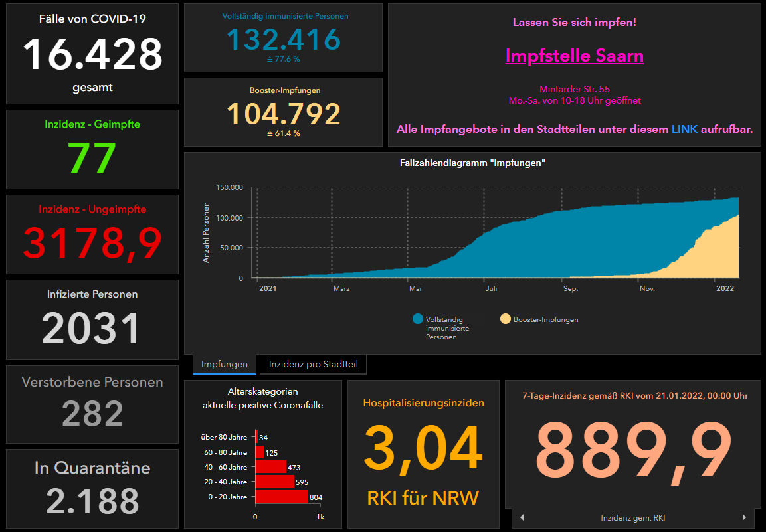Click the red bar for 60 - 80 Jahre
This screenshot has height=532, width=766.
tap(260, 452)
